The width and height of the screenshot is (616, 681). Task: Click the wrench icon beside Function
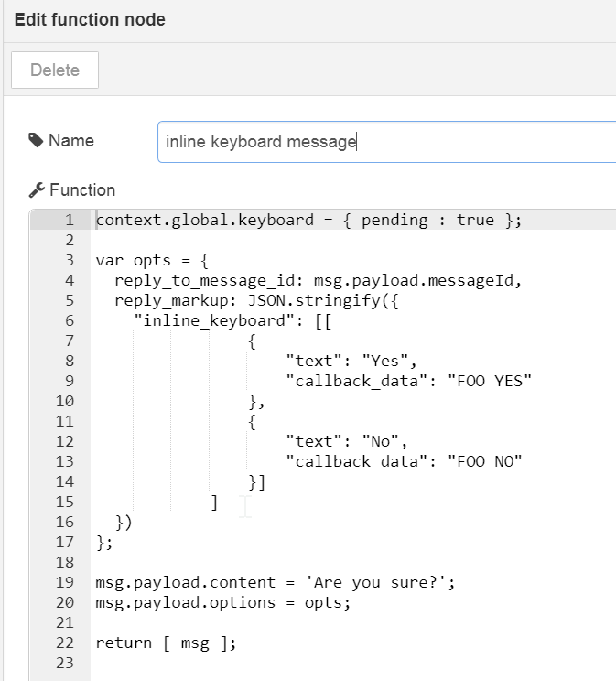coord(37,190)
